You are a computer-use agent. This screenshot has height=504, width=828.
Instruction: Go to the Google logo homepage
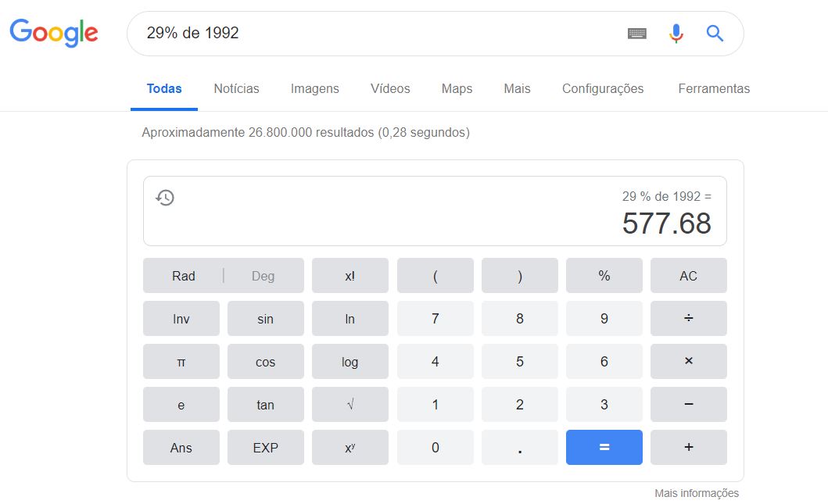pos(54,33)
